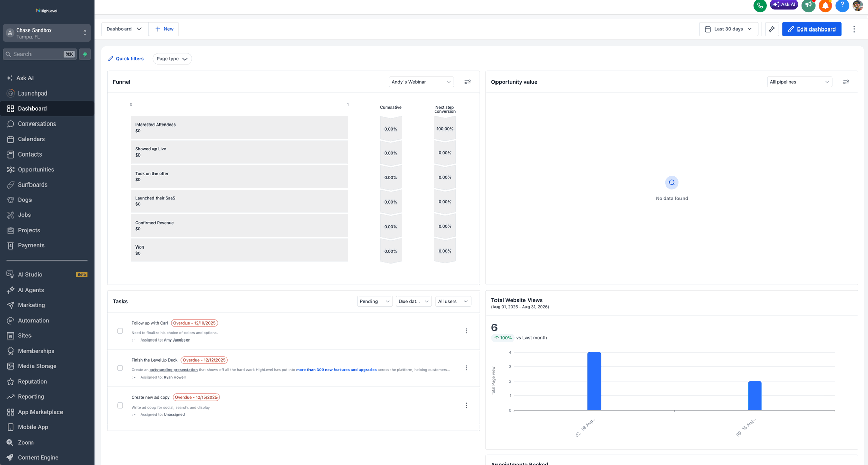Click the Payments sidebar icon
Screen dimensions: 868x465
10,246
